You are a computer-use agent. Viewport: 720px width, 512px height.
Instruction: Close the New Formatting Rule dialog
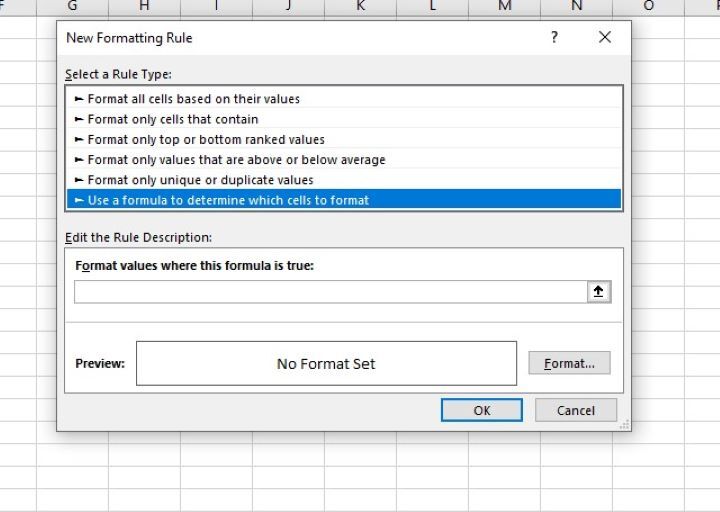point(604,38)
